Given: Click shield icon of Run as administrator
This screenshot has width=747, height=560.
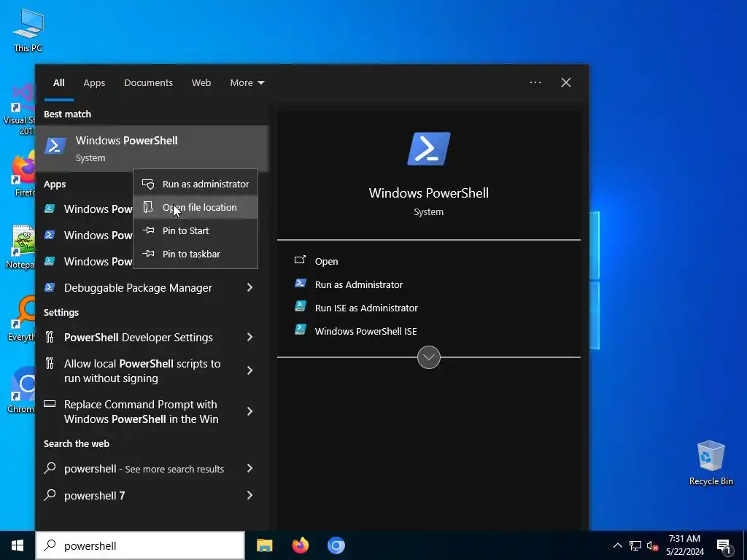Looking at the screenshot, I should point(148,184).
